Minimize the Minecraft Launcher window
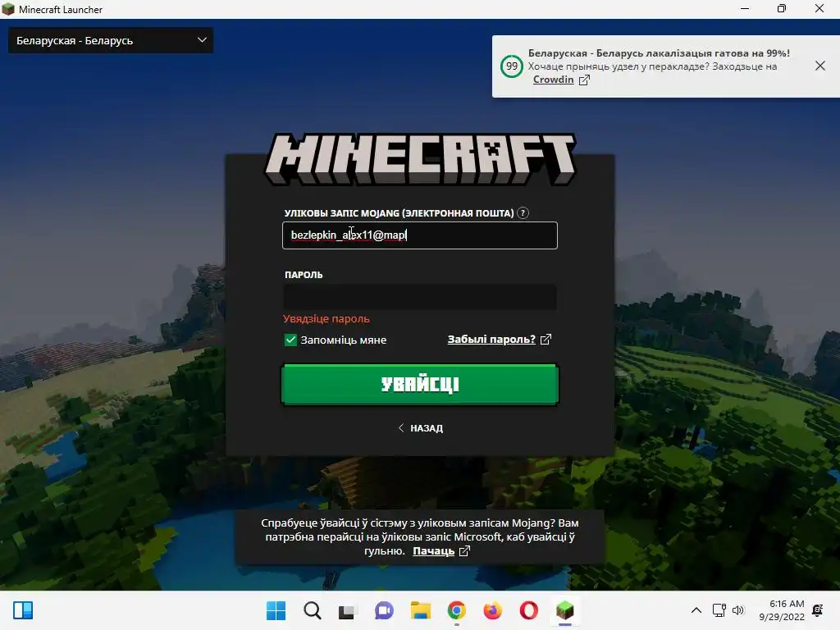The image size is (840, 630). pyautogui.click(x=745, y=8)
